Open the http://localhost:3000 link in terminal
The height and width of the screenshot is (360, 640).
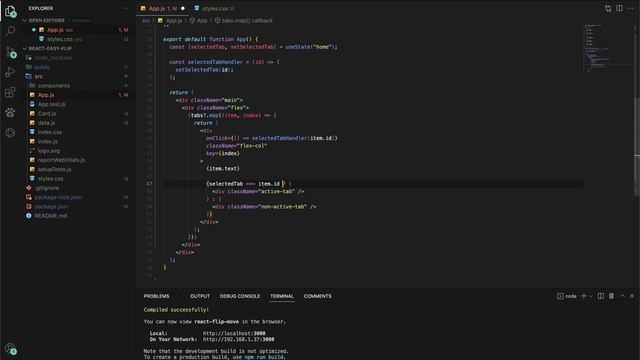[x=234, y=333]
